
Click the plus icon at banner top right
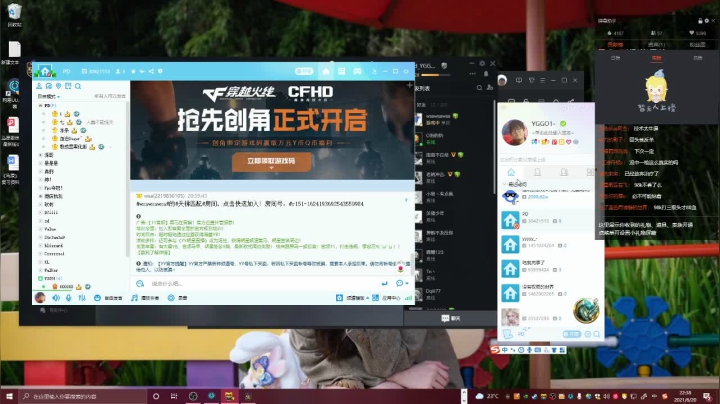[x=409, y=85]
